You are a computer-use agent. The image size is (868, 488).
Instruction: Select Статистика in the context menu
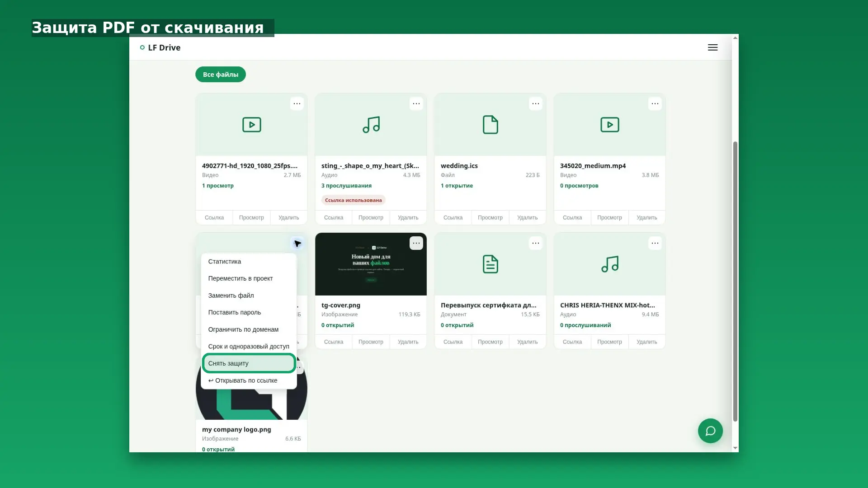(x=249, y=262)
